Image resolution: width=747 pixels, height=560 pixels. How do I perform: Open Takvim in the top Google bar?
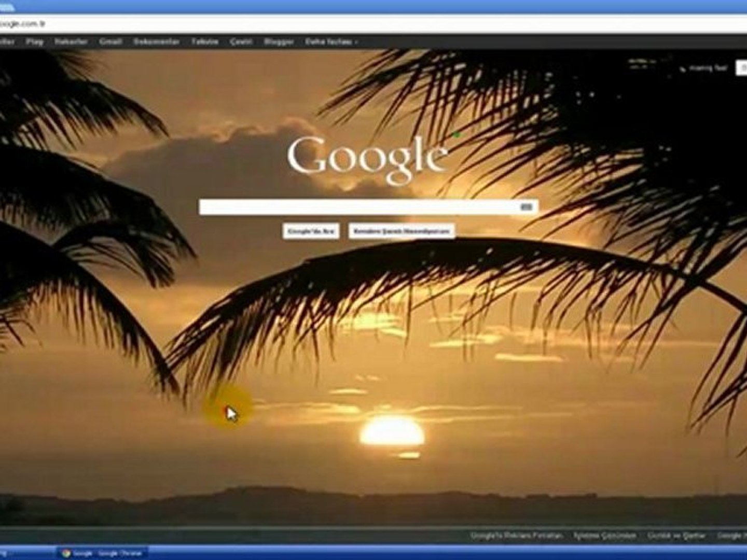click(205, 41)
